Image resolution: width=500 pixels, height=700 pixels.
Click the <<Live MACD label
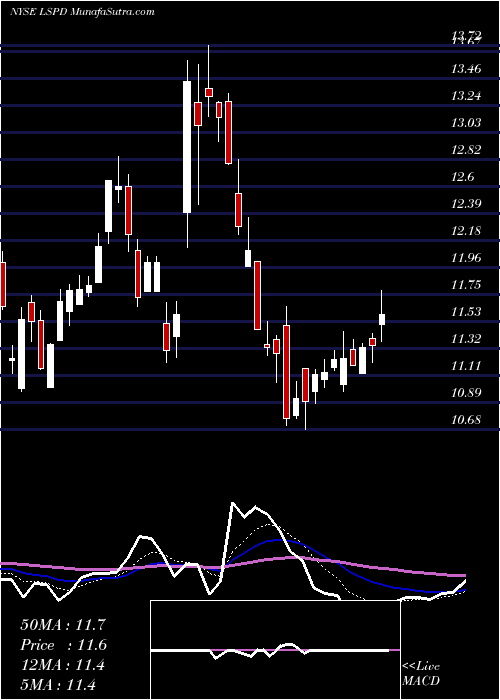point(421,674)
